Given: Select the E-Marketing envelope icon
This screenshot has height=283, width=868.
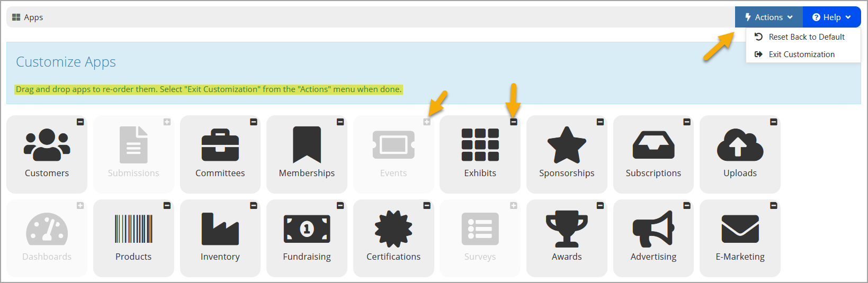Looking at the screenshot, I should point(740,229).
